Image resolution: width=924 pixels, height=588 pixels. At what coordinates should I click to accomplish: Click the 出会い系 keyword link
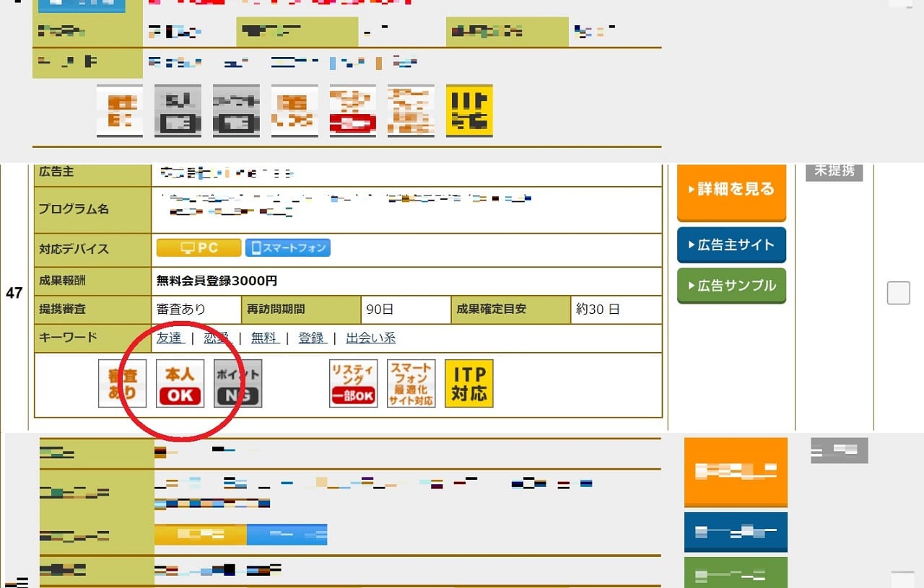click(370, 338)
